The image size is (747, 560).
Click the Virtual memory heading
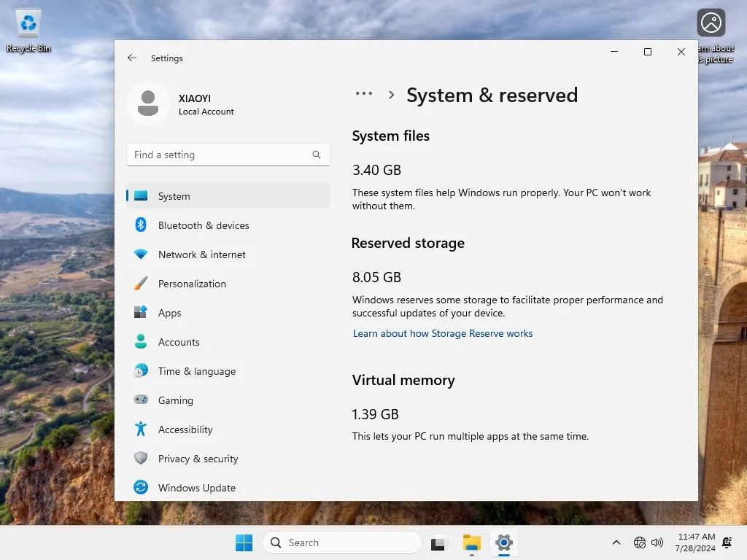(403, 380)
